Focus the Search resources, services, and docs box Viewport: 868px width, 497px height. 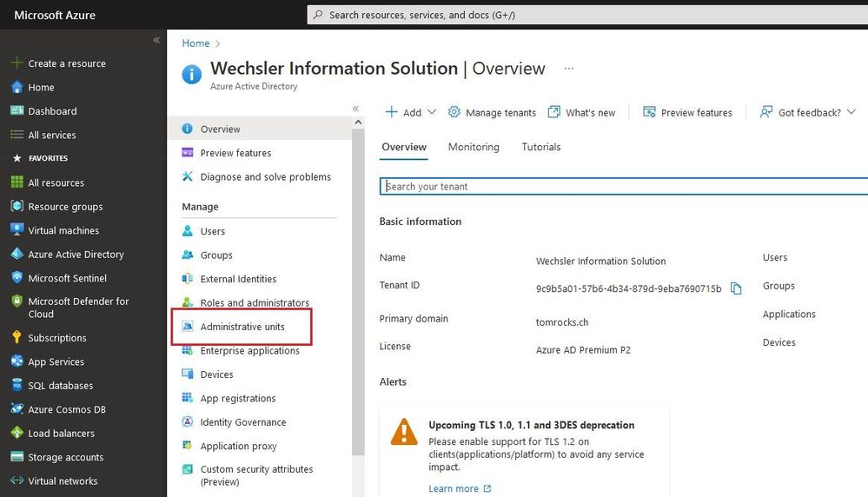587,15
